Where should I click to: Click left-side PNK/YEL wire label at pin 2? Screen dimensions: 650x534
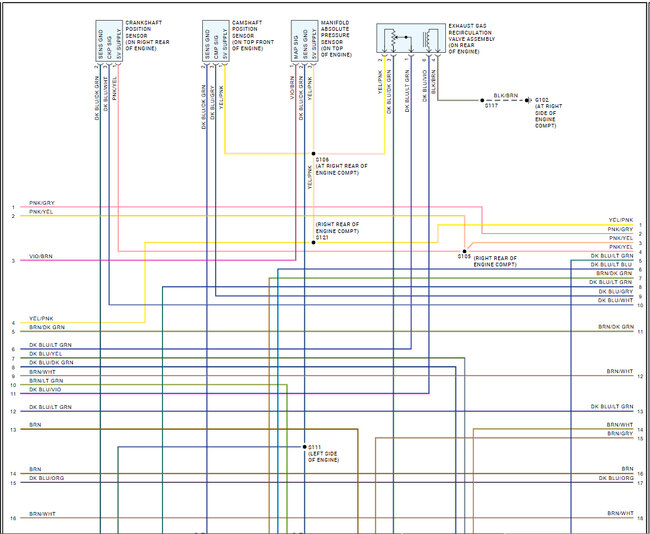coord(41,212)
